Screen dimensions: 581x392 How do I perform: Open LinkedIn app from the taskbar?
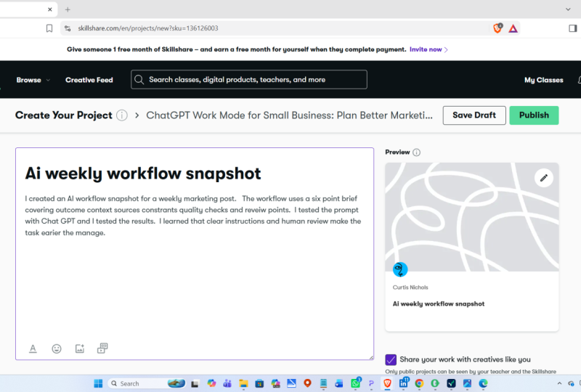tap(404, 383)
